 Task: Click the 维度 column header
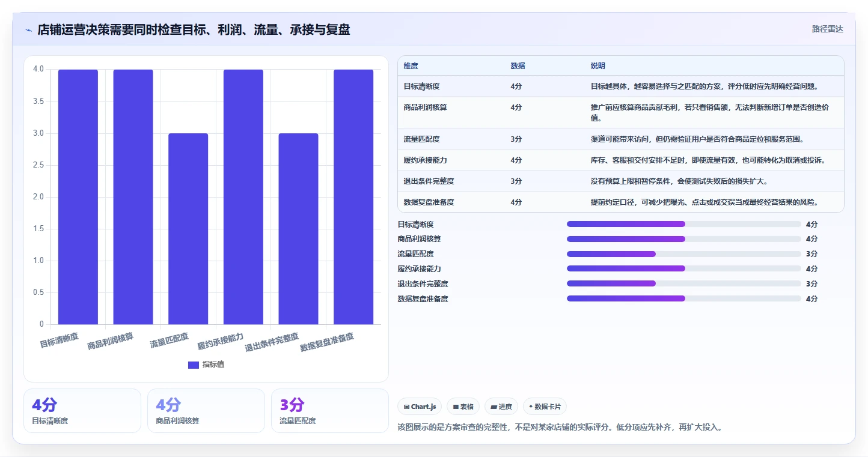click(x=411, y=66)
